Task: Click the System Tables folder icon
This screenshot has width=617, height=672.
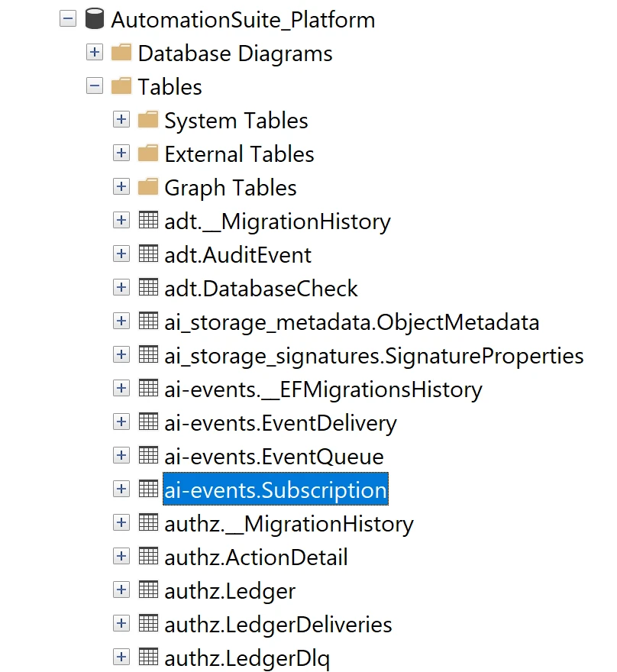Action: (148, 120)
